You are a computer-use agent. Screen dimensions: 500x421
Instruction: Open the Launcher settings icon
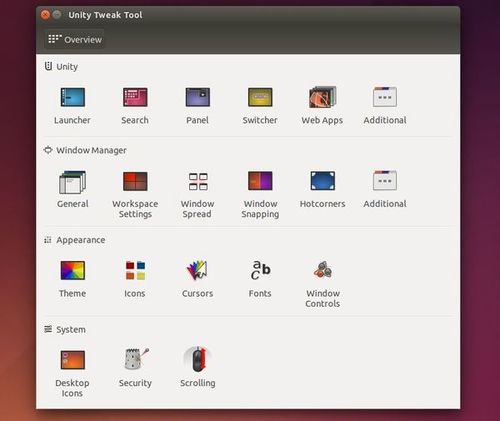[x=73, y=97]
